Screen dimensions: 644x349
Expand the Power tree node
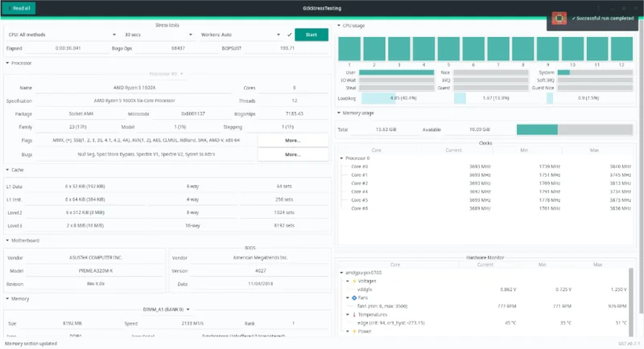pos(348,331)
